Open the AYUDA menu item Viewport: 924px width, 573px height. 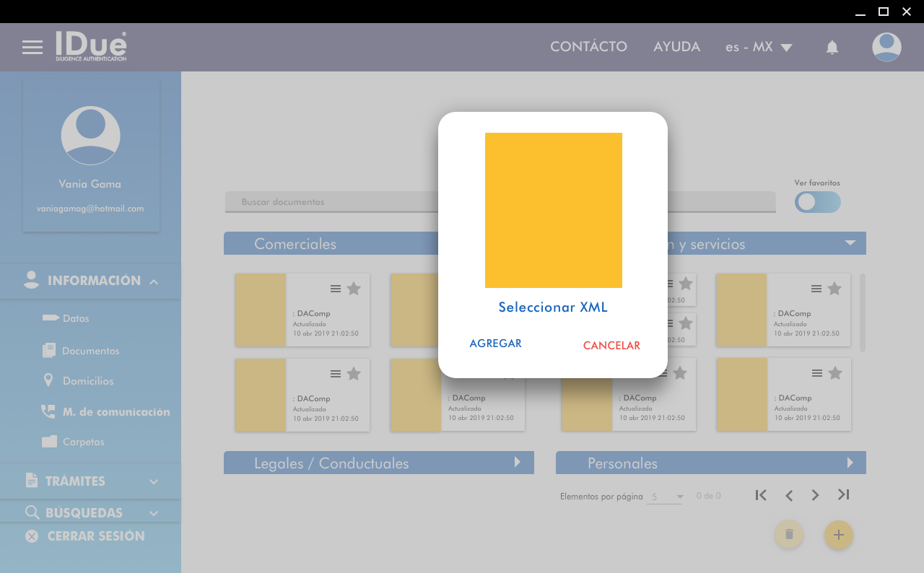676,47
